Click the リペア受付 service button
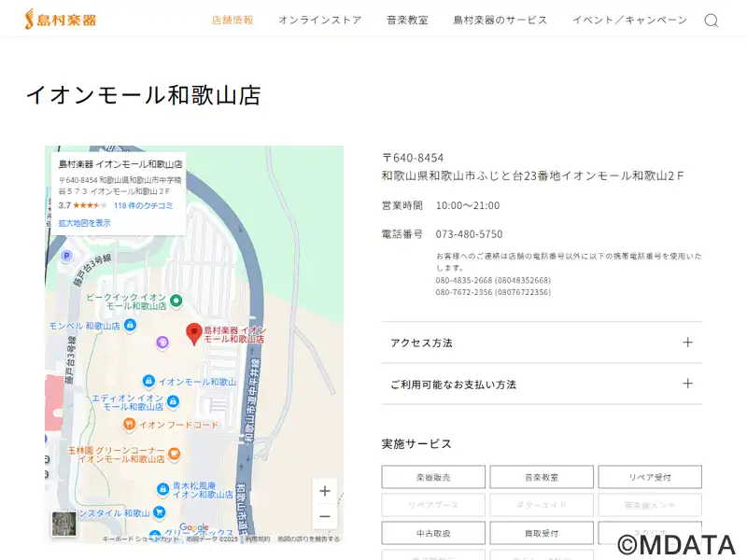The height and width of the screenshot is (560, 747). (x=650, y=477)
